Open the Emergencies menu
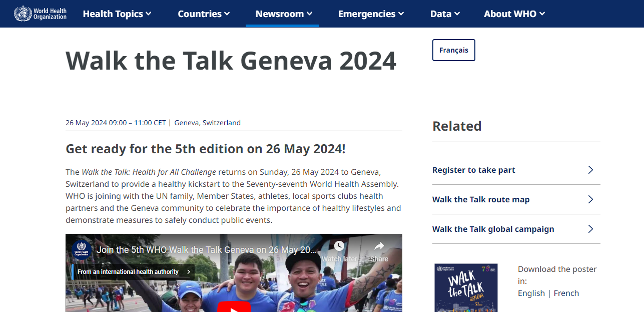This screenshot has width=644, height=312. (371, 14)
